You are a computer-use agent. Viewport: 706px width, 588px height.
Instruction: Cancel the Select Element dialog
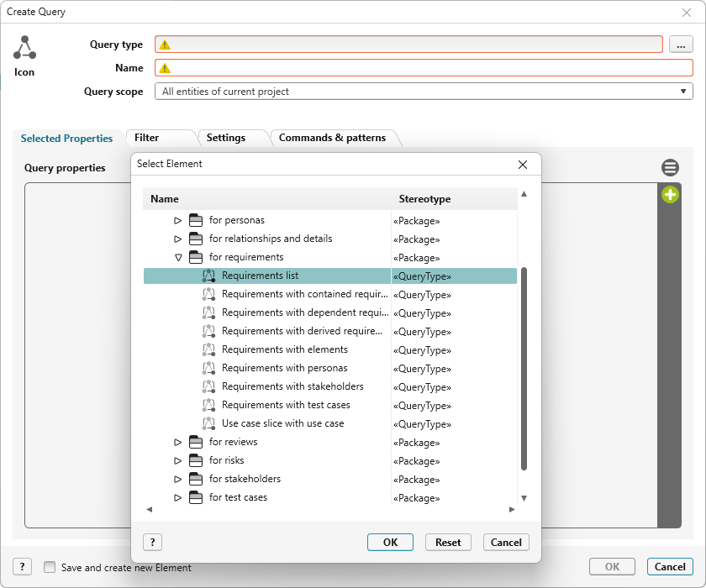(506, 542)
